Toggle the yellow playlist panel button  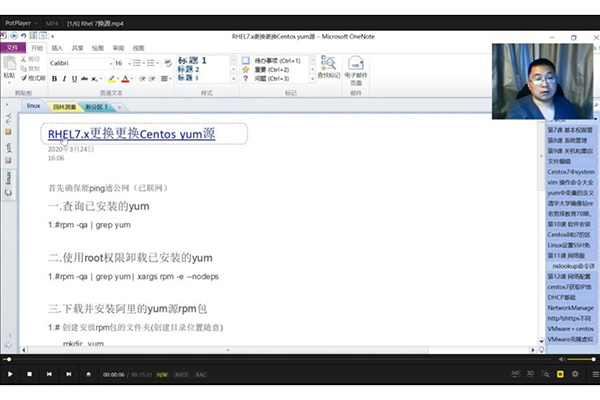pos(560,374)
